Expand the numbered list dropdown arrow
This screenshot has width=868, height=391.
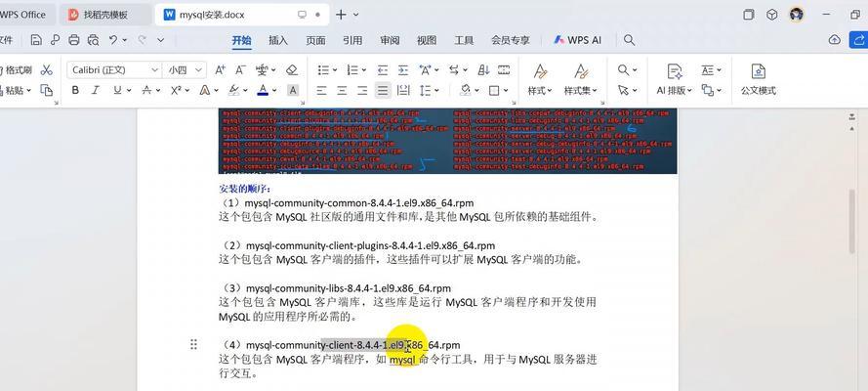[363, 70]
